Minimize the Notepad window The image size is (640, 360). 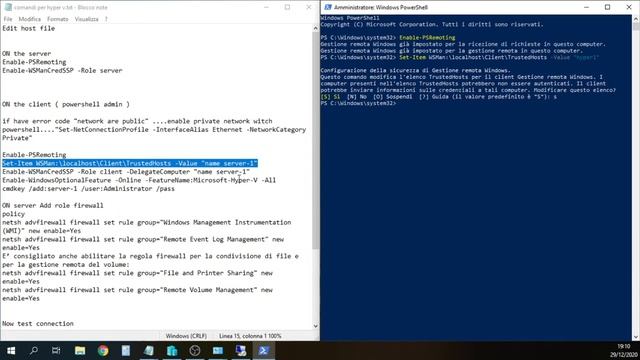tap(266, 7)
